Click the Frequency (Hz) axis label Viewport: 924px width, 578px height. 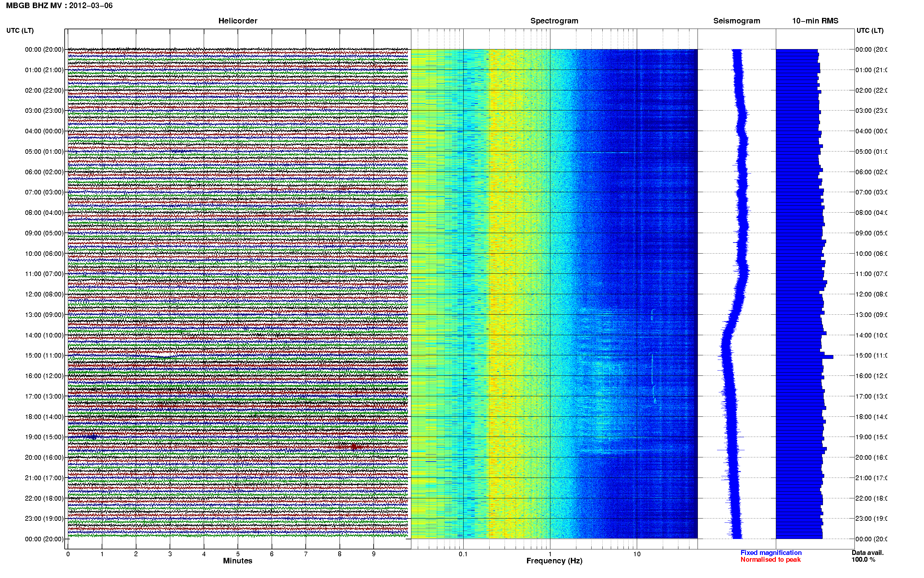(x=554, y=561)
